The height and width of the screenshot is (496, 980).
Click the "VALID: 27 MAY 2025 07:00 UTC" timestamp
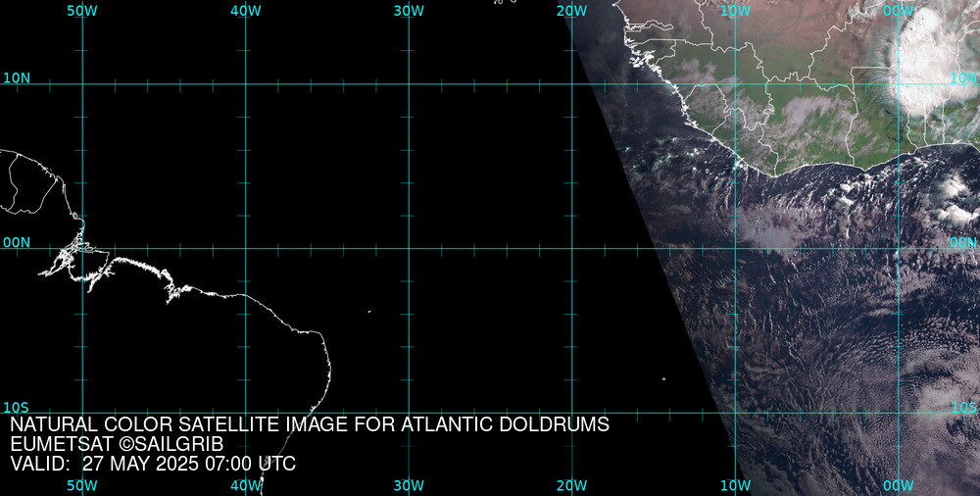(153, 464)
